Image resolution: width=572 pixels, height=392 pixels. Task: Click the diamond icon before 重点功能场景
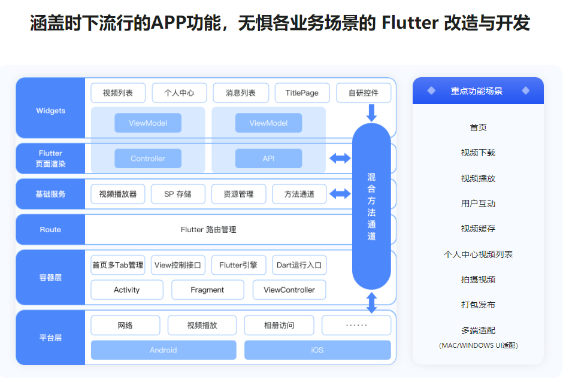(431, 91)
